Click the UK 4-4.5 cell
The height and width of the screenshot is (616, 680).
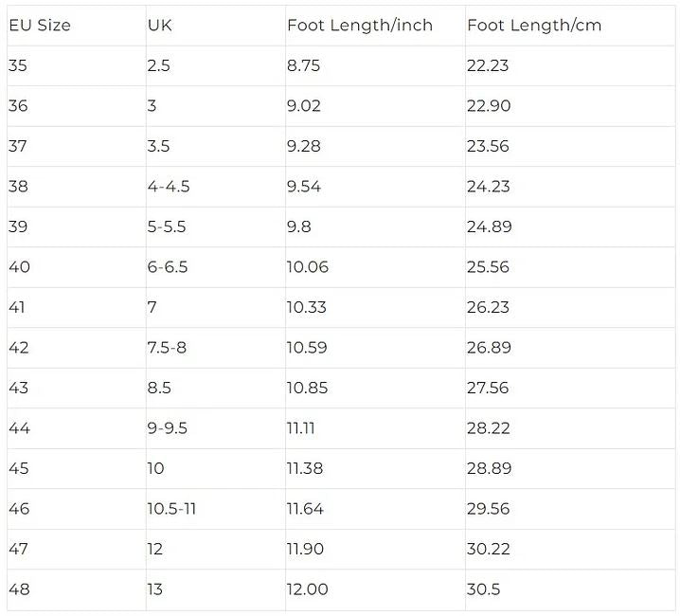click(169, 187)
